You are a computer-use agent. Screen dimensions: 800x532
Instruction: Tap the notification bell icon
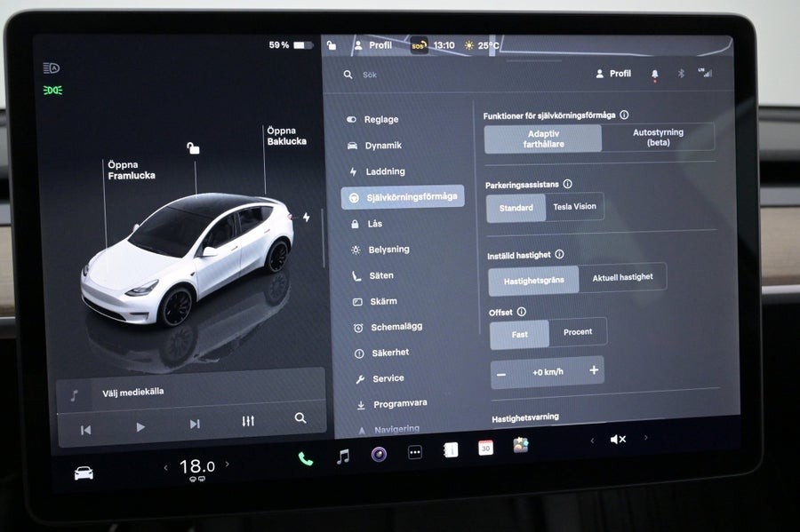point(654,75)
